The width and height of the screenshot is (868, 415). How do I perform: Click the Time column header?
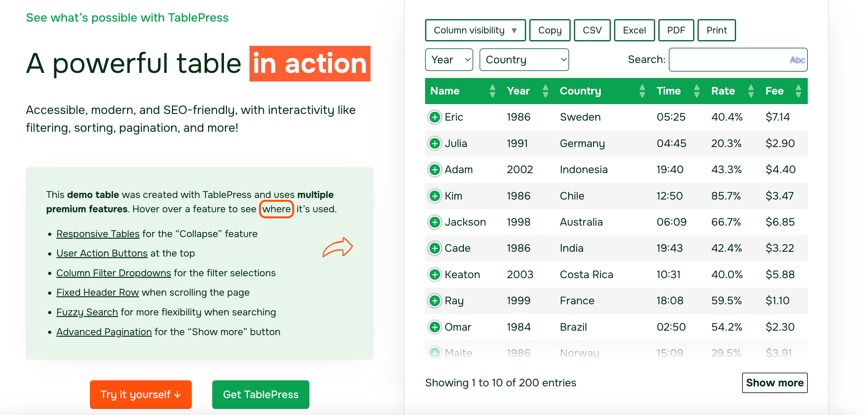tap(669, 91)
